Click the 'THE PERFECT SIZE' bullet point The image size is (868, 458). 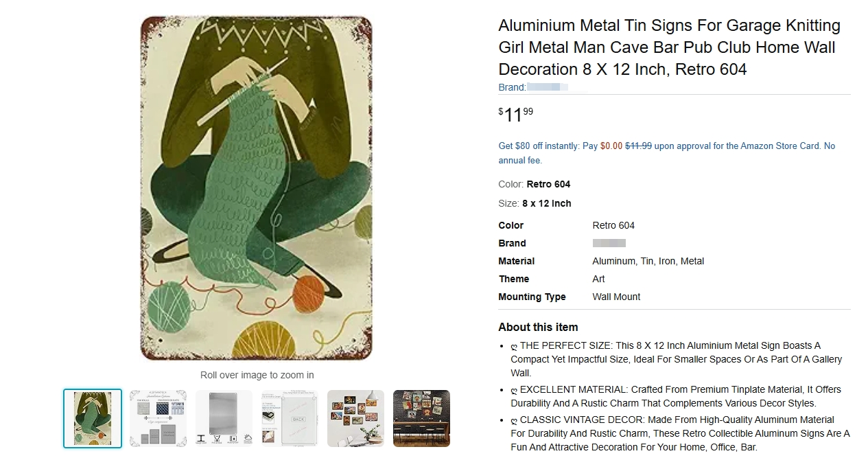pos(676,359)
